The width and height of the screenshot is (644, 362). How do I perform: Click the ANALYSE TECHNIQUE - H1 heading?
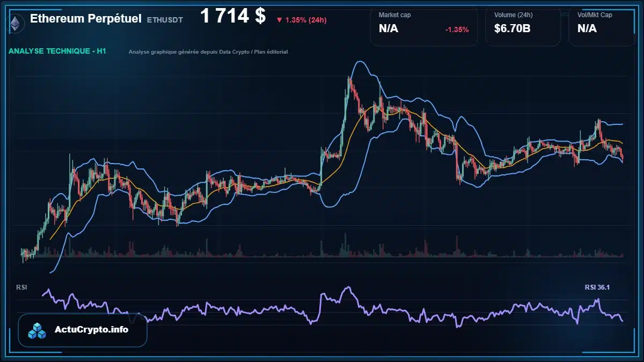[x=57, y=51]
